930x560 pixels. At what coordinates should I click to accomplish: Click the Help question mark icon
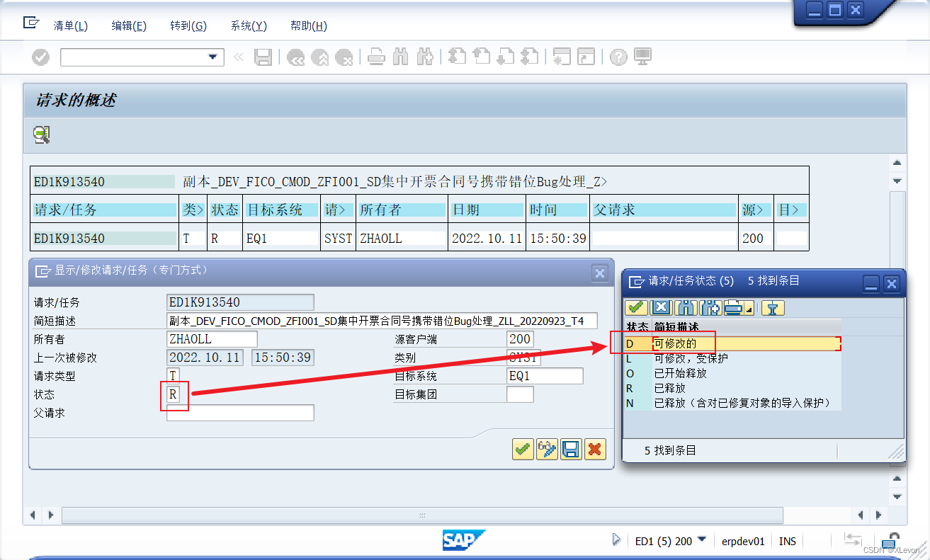coord(619,57)
